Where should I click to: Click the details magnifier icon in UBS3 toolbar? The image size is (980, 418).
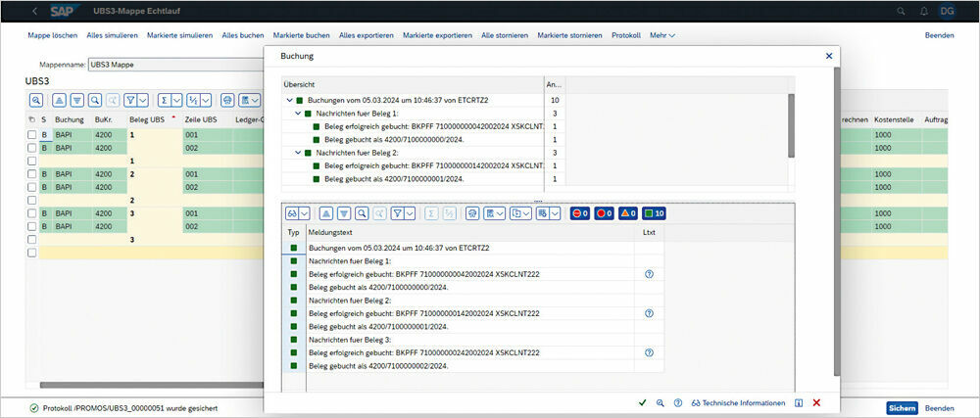[x=35, y=100]
